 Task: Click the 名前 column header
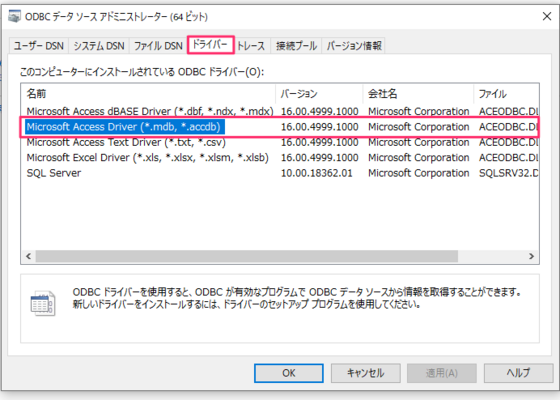(x=148, y=94)
